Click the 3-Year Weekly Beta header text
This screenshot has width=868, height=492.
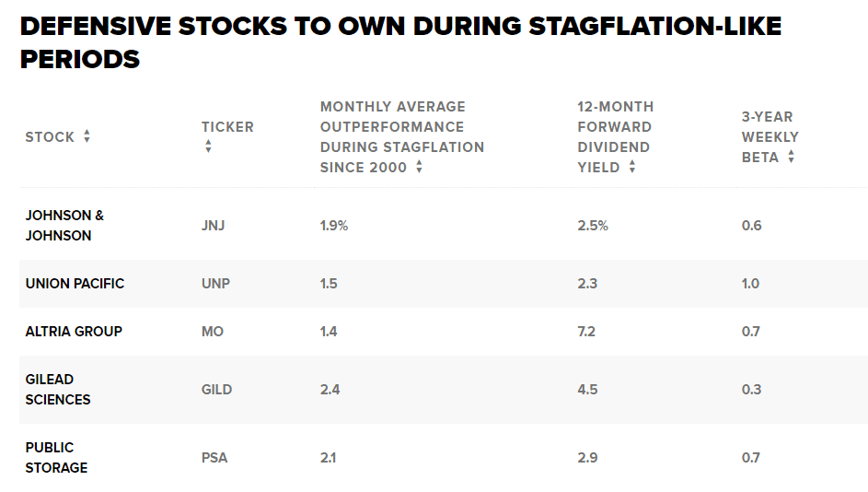click(770, 136)
